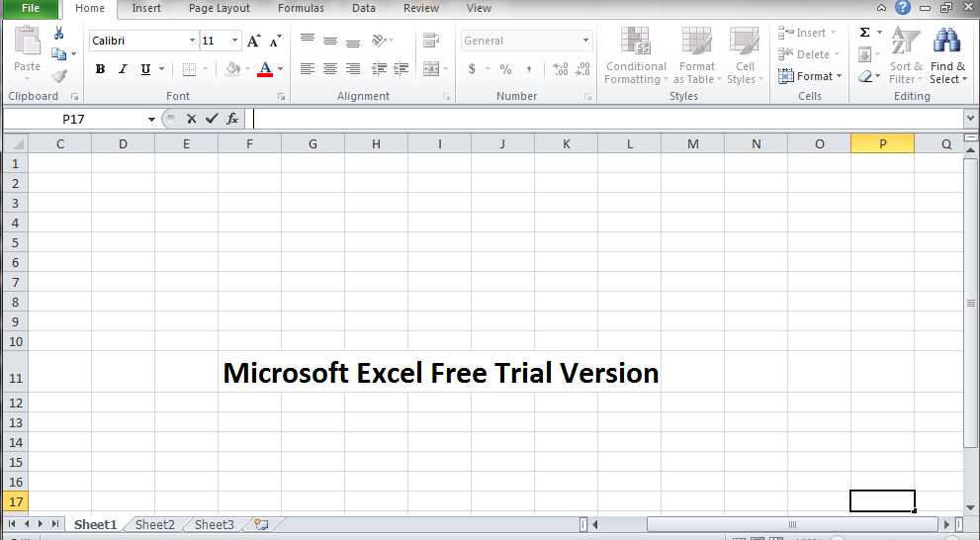Decrease font size with Shrink Font
Image resolution: width=980 pixels, height=540 pixels.
click(x=276, y=42)
